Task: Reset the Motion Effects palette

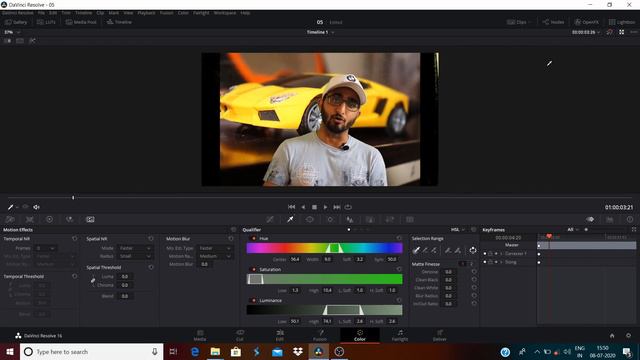Action: point(233,230)
